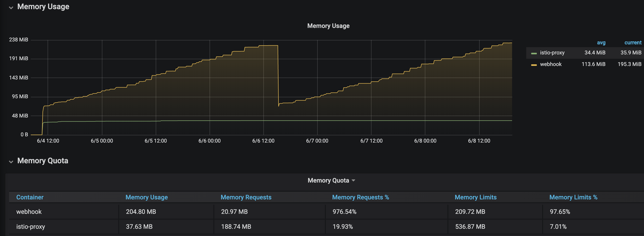Sort table by Memory Requests % column
The height and width of the screenshot is (236, 644).
click(x=360, y=197)
